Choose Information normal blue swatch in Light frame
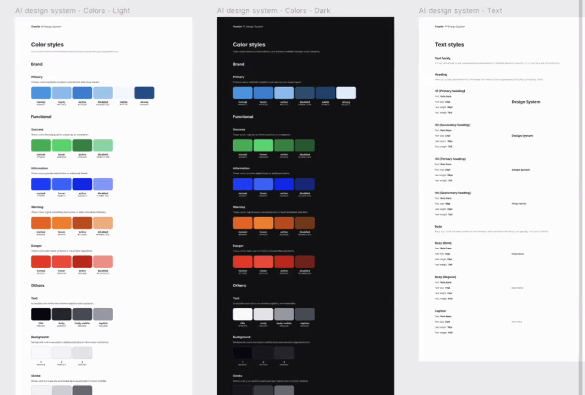This screenshot has height=395, width=585. tap(41, 184)
